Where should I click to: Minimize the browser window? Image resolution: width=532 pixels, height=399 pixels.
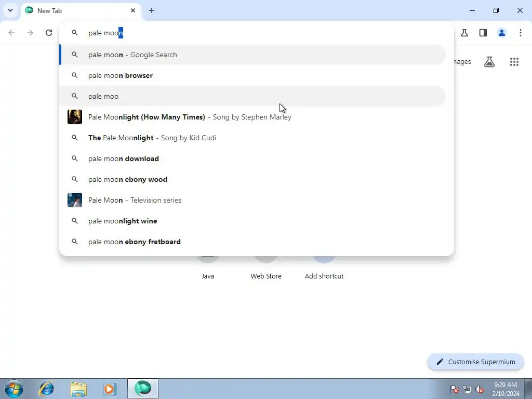(x=472, y=10)
